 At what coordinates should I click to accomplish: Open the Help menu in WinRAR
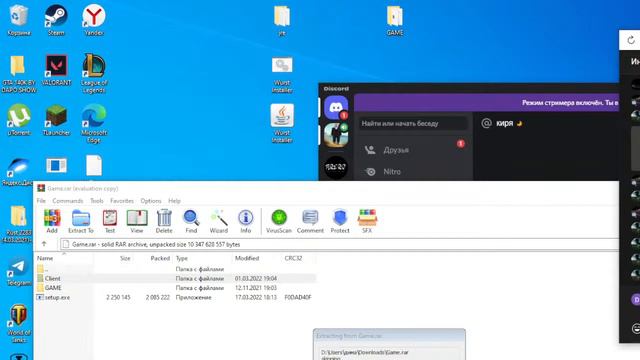point(174,201)
